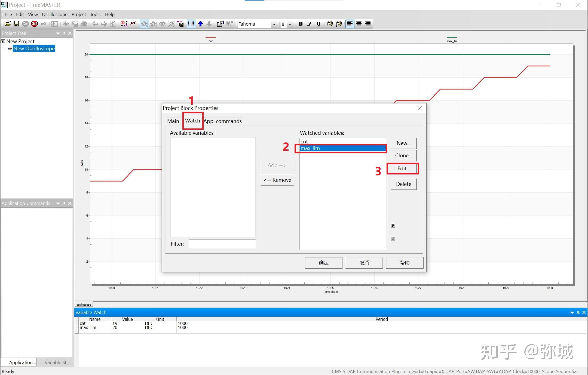The height and width of the screenshot is (375, 588).
Task: Click the Save project disk icon
Action: [17, 24]
